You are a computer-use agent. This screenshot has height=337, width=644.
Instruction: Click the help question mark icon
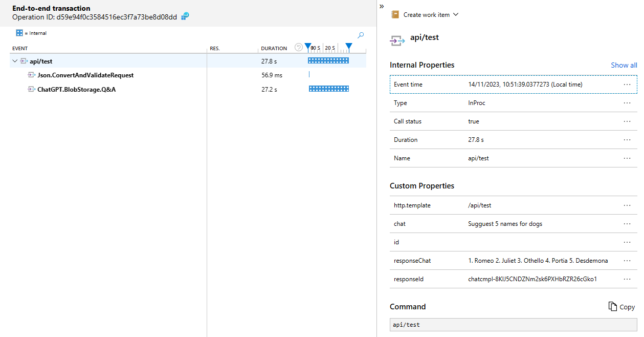tap(299, 48)
